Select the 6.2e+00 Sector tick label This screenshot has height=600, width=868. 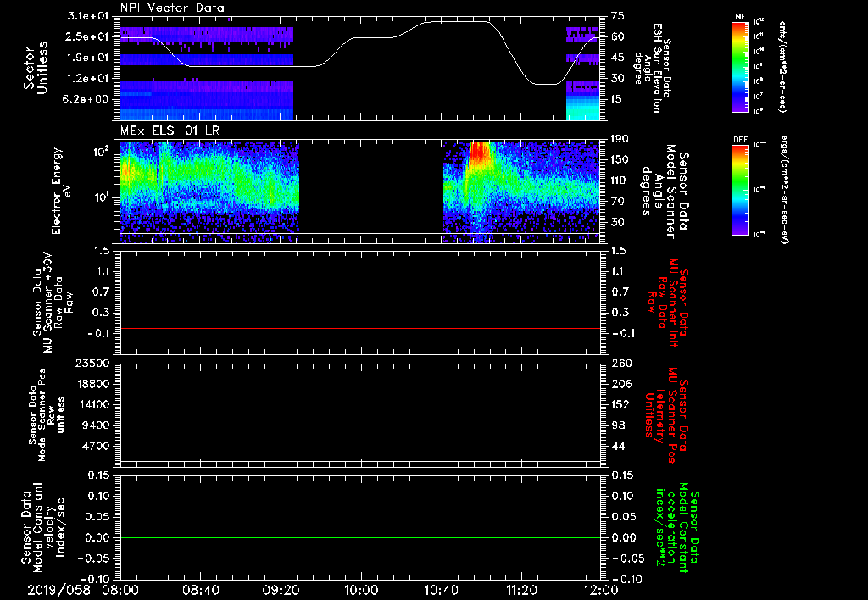pyautogui.click(x=86, y=99)
